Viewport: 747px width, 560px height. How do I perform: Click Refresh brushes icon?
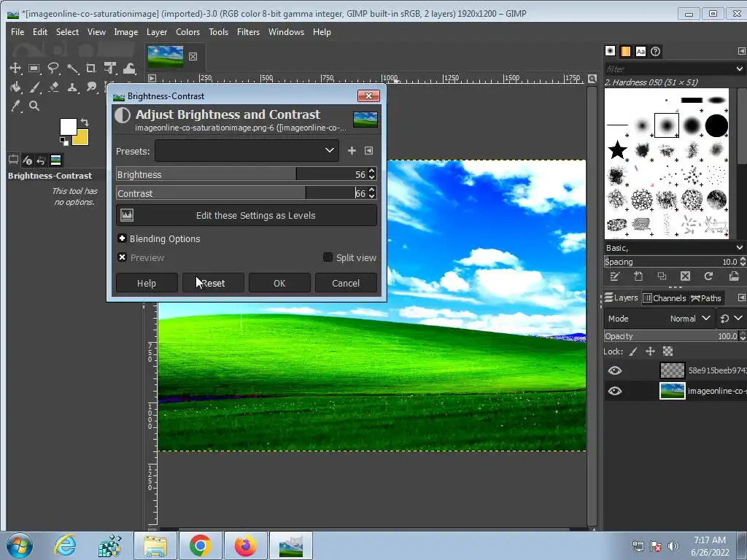tap(708, 276)
